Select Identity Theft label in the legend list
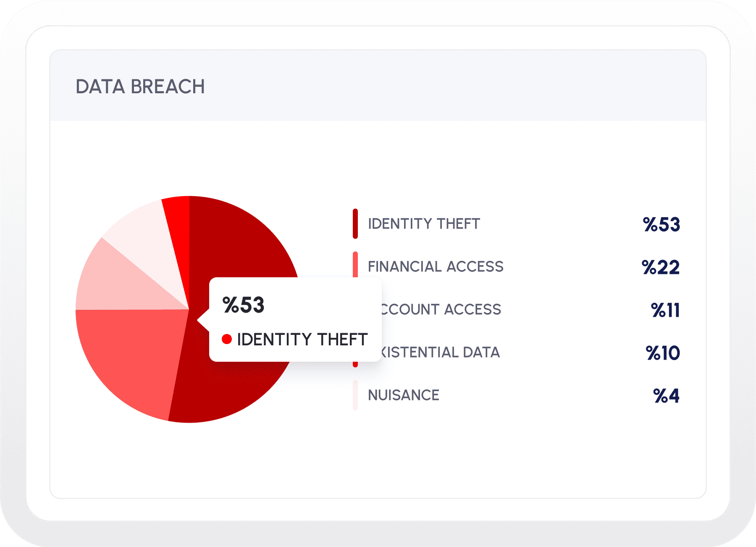The width and height of the screenshot is (756, 547). coord(424,224)
